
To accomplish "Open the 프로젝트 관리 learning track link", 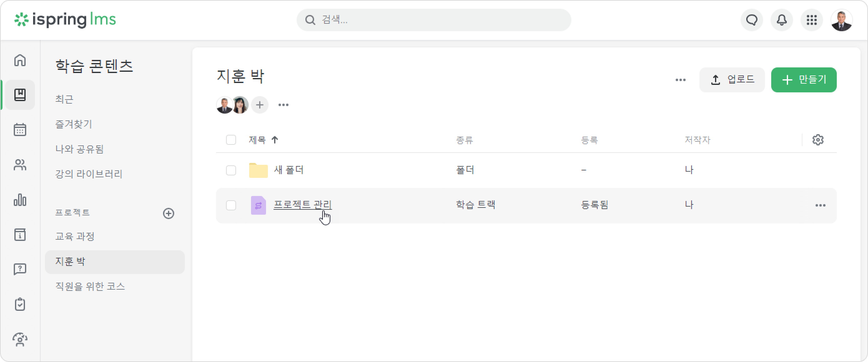I will [303, 205].
